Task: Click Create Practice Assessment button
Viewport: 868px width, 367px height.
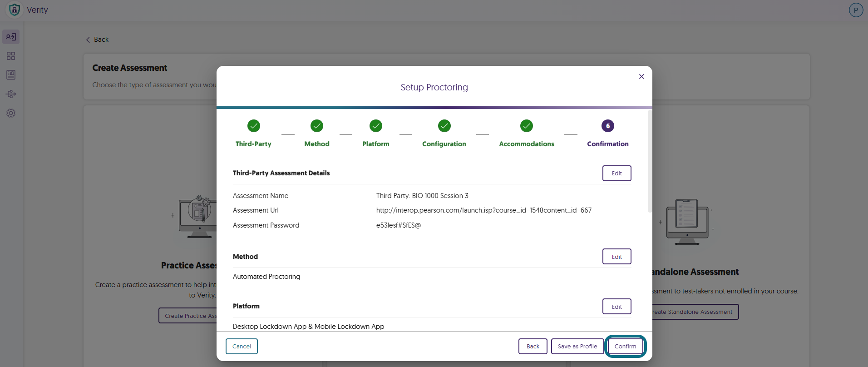Action: [188, 316]
